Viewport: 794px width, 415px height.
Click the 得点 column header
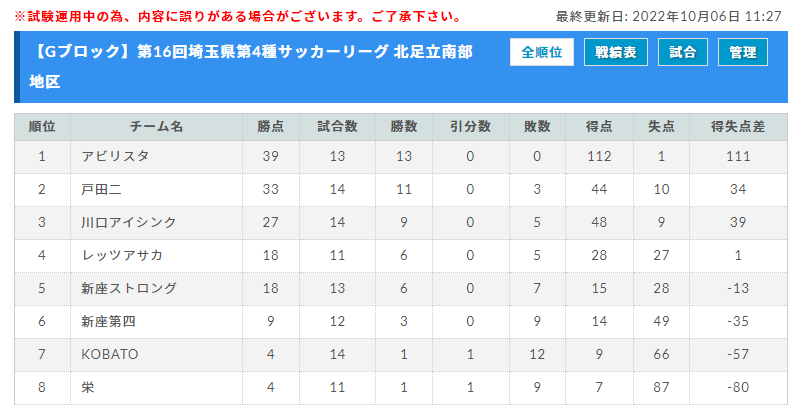pyautogui.click(x=599, y=127)
